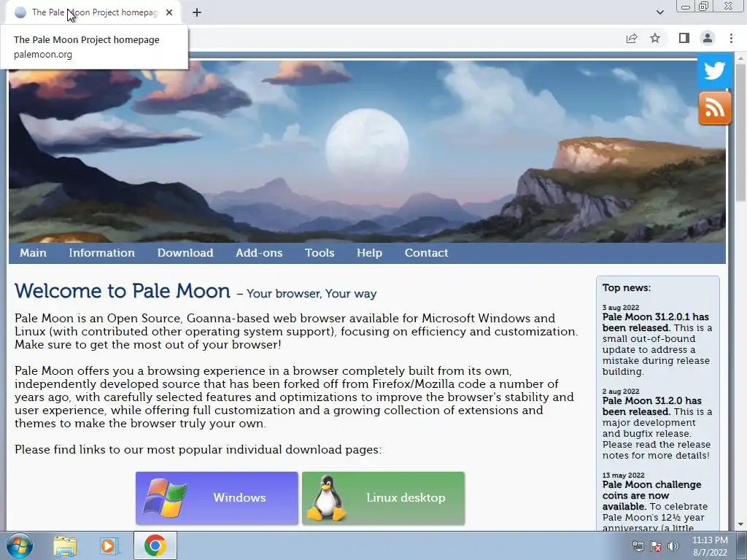Open the Action Center flag icon
Screen dimensions: 747x560
[656, 547]
